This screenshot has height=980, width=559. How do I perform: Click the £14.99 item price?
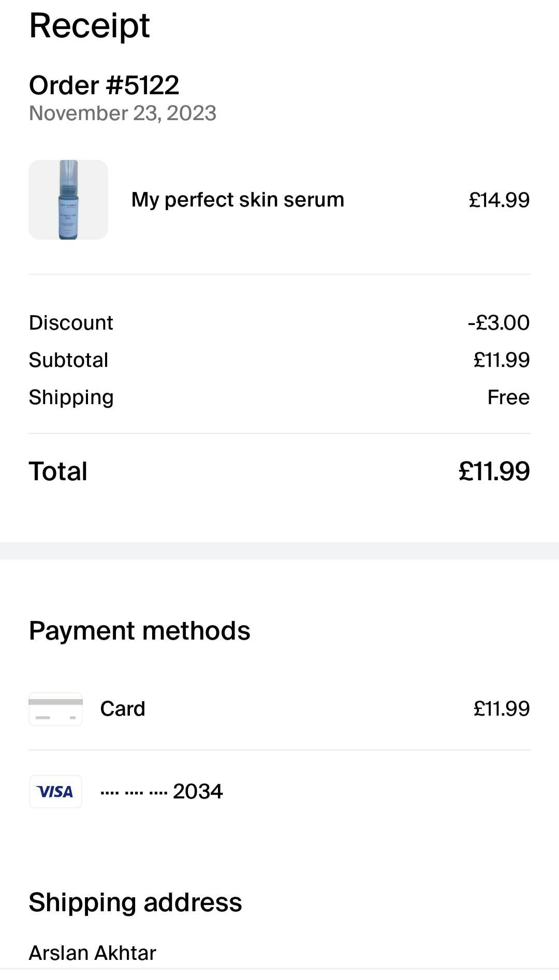pos(499,200)
